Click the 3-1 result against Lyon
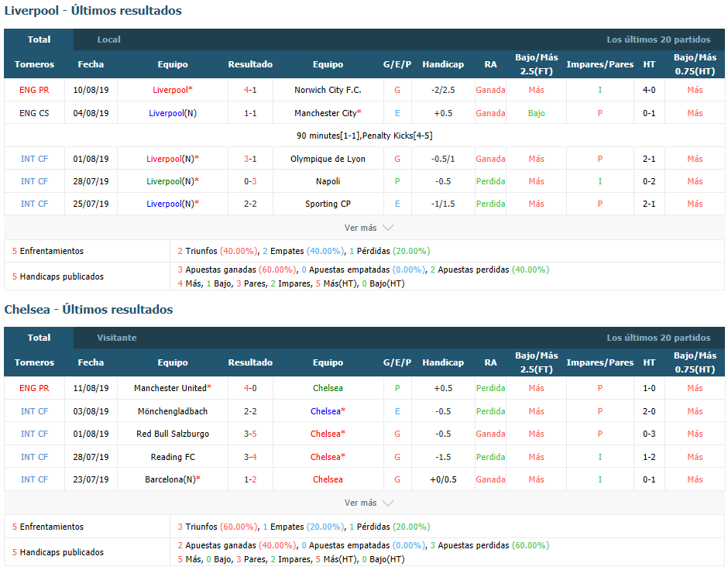 [250, 159]
